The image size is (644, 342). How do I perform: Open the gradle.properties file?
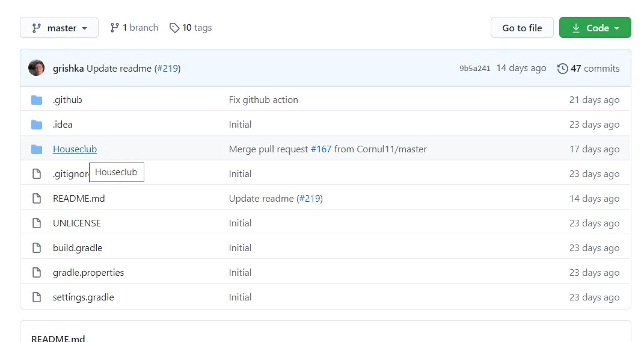tap(88, 273)
